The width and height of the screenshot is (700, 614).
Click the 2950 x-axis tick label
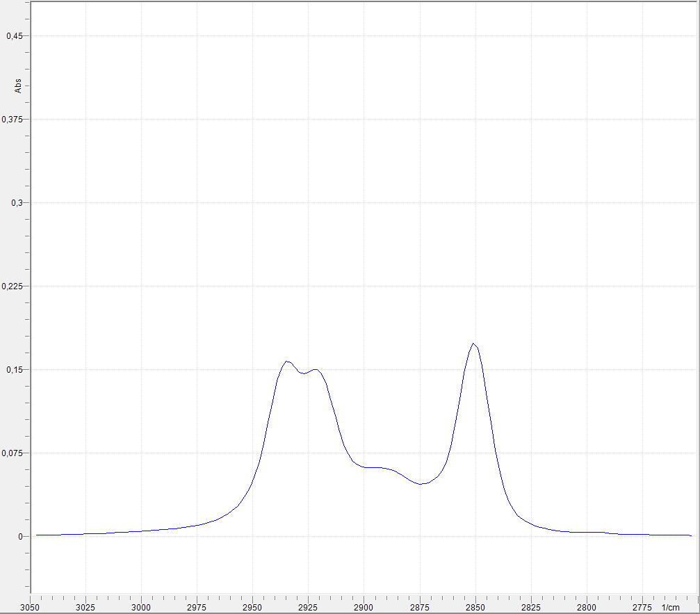tap(252, 607)
